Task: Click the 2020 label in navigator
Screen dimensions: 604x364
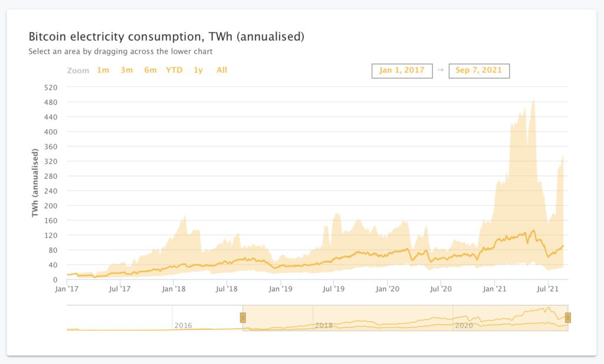Action: pyautogui.click(x=464, y=326)
